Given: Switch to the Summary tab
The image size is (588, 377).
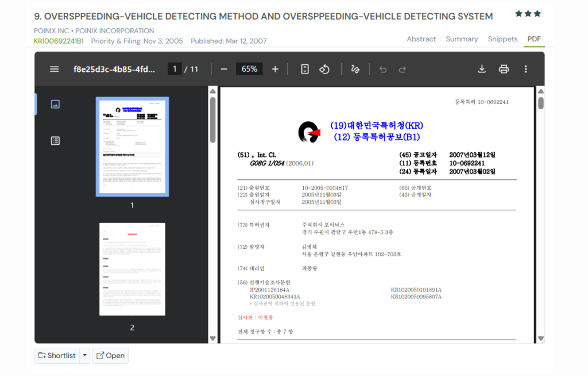Looking at the screenshot, I should point(462,39).
